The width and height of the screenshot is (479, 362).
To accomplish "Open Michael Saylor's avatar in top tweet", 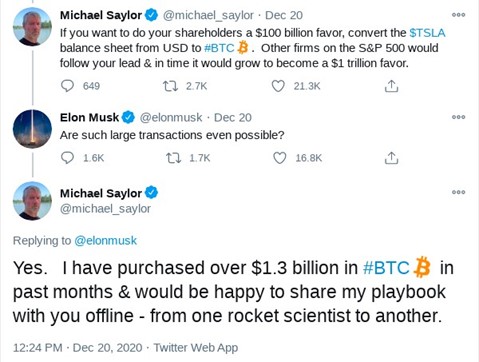I will click(x=32, y=27).
